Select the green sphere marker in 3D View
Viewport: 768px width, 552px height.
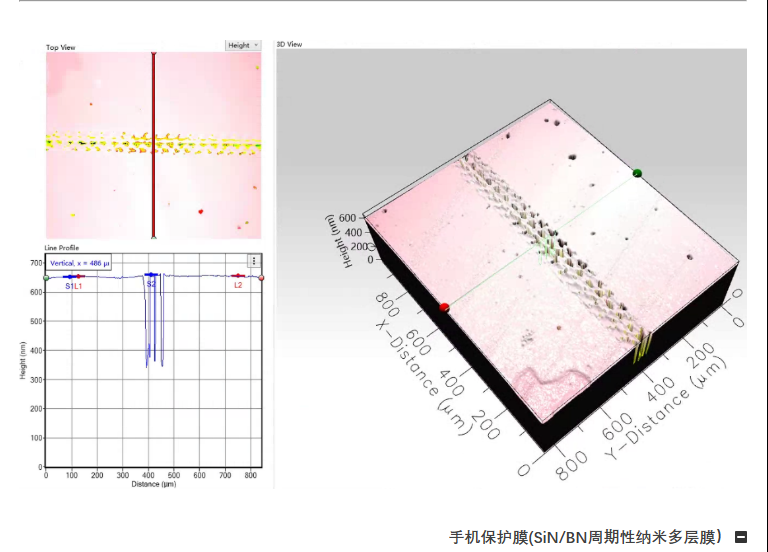(x=637, y=173)
